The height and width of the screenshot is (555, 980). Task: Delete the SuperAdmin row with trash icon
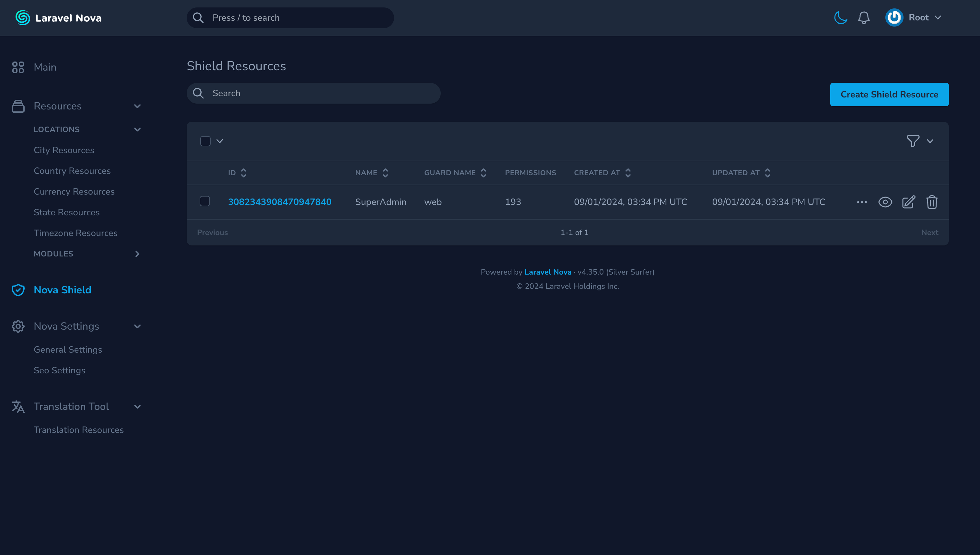pyautogui.click(x=932, y=202)
